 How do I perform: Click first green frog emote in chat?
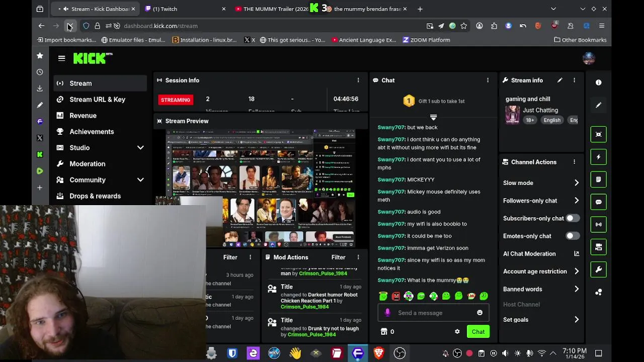[x=383, y=296]
